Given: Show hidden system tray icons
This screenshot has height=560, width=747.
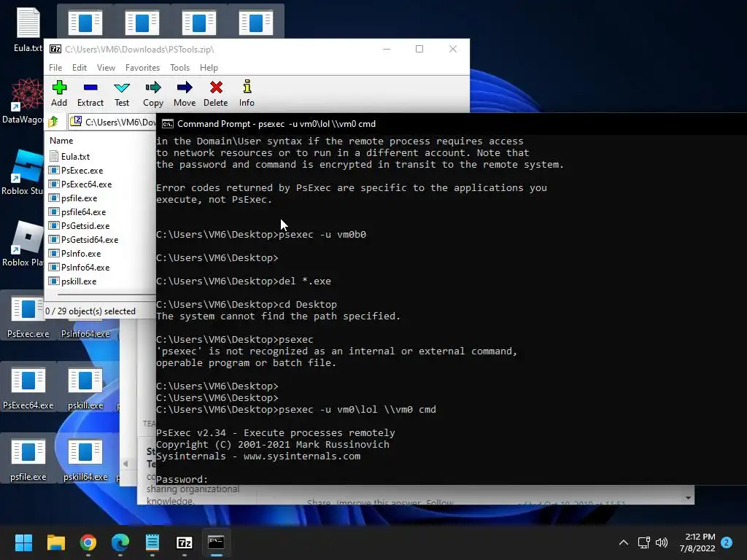Looking at the screenshot, I should pyautogui.click(x=623, y=542).
